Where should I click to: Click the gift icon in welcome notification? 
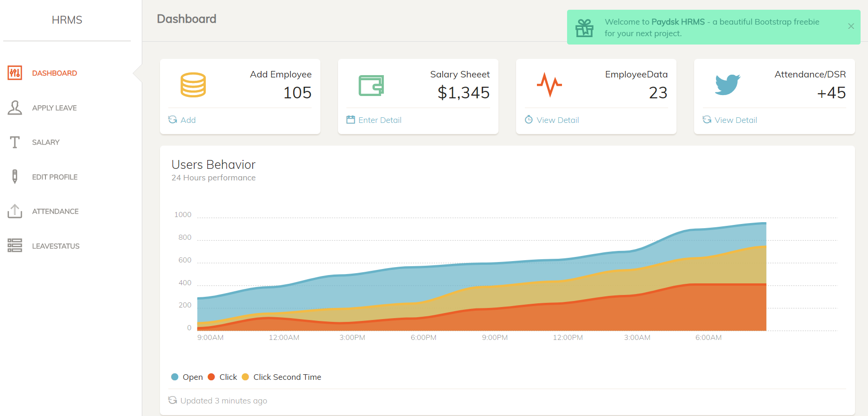584,28
